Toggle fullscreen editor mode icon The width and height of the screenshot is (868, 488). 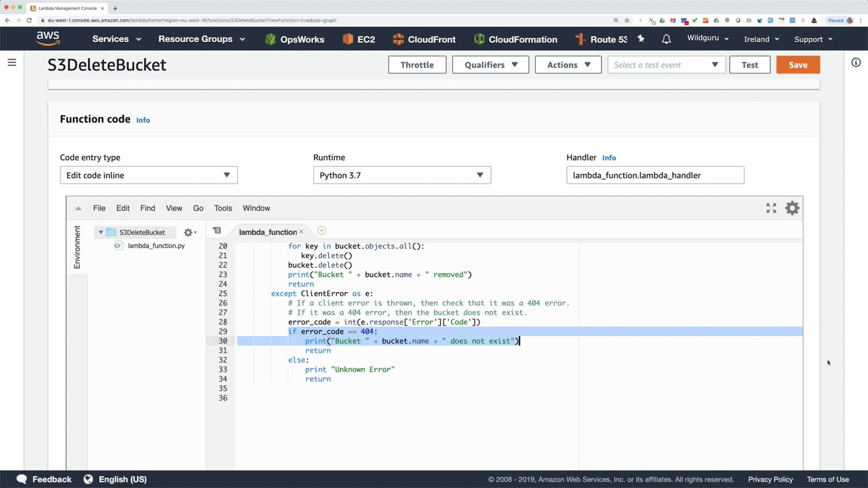pyautogui.click(x=771, y=208)
